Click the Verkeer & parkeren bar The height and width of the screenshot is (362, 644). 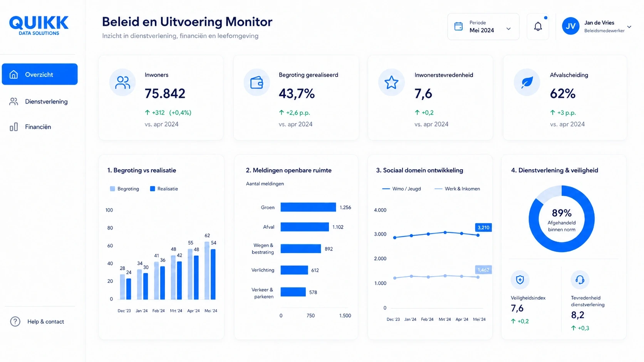click(293, 292)
